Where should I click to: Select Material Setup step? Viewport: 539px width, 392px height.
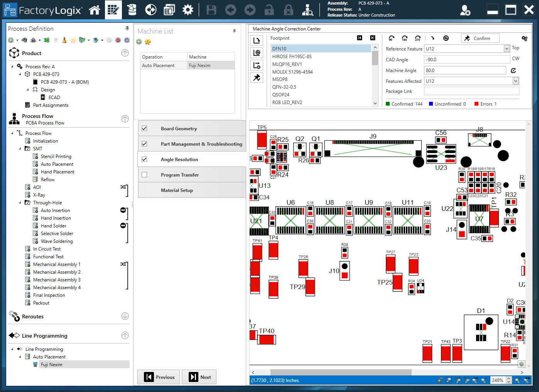(x=177, y=190)
